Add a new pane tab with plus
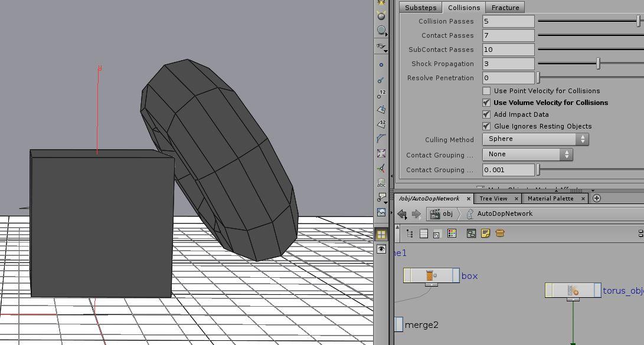The image size is (644, 345). pos(597,198)
